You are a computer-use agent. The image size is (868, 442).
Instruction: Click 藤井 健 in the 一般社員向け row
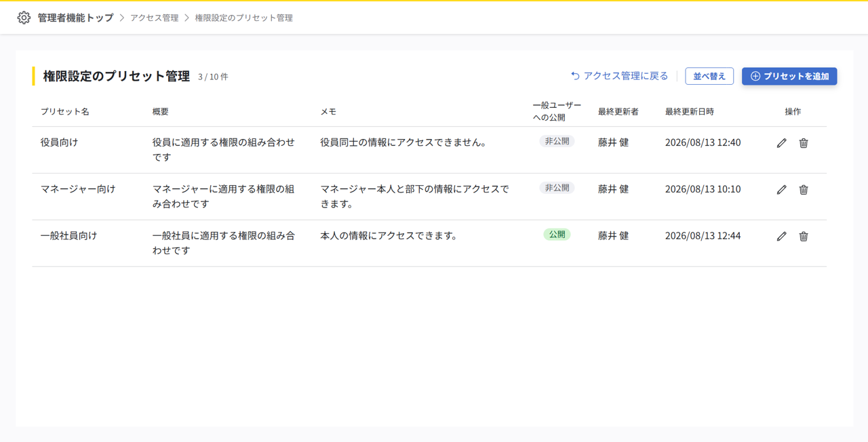coord(614,236)
